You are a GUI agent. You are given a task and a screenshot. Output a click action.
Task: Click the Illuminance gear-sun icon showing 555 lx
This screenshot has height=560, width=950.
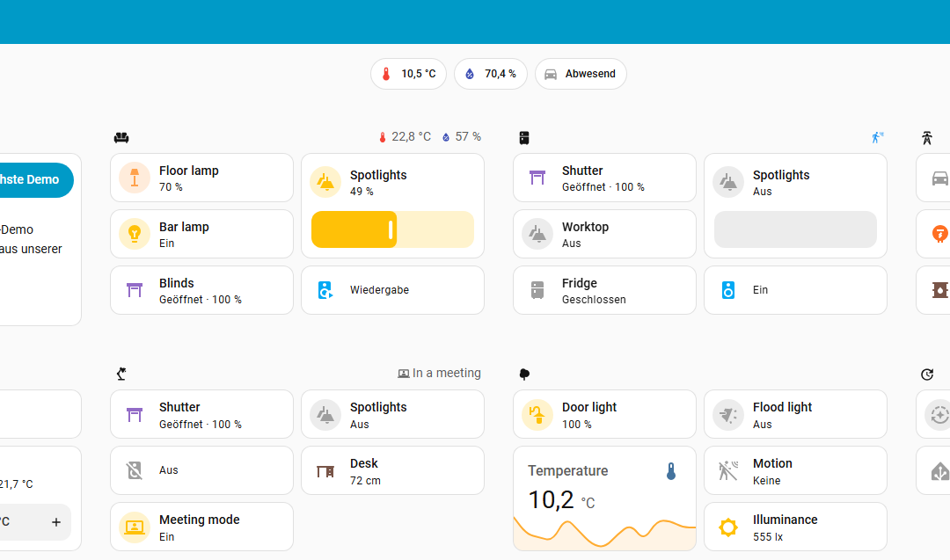click(727, 527)
